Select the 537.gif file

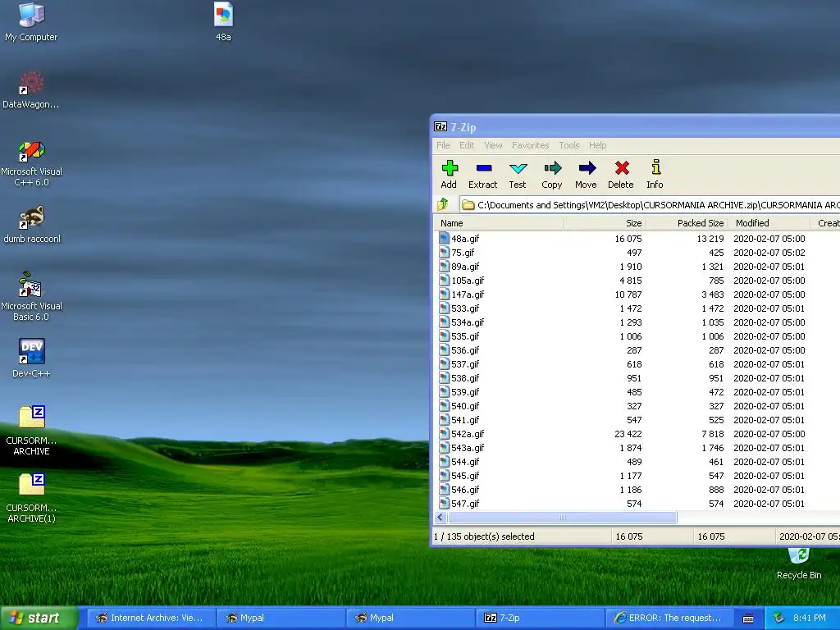click(465, 363)
